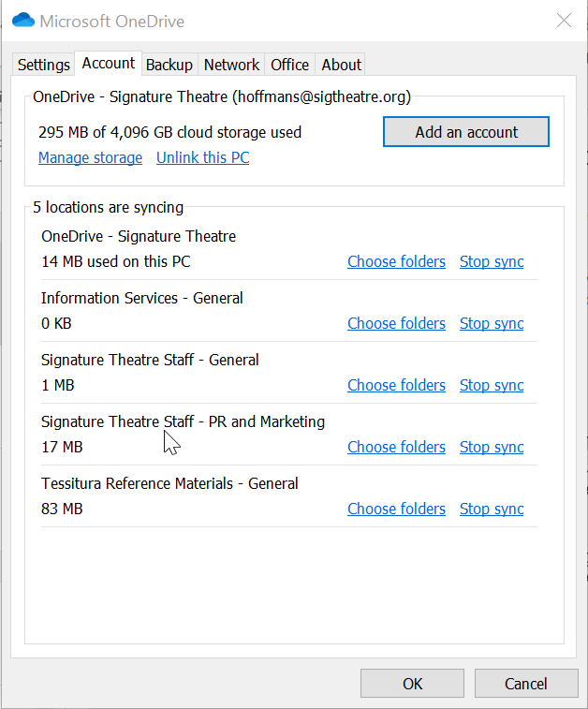Click the Add an account button

(465, 132)
